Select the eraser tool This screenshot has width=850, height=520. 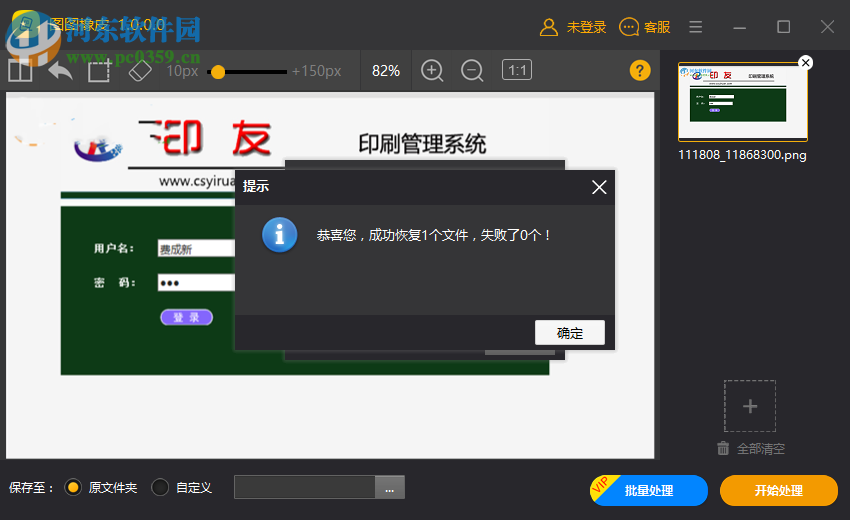[140, 70]
